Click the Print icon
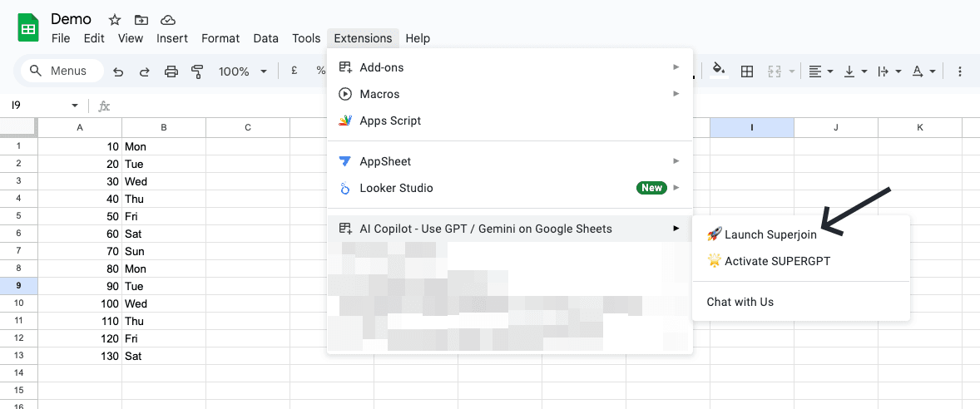 (171, 71)
